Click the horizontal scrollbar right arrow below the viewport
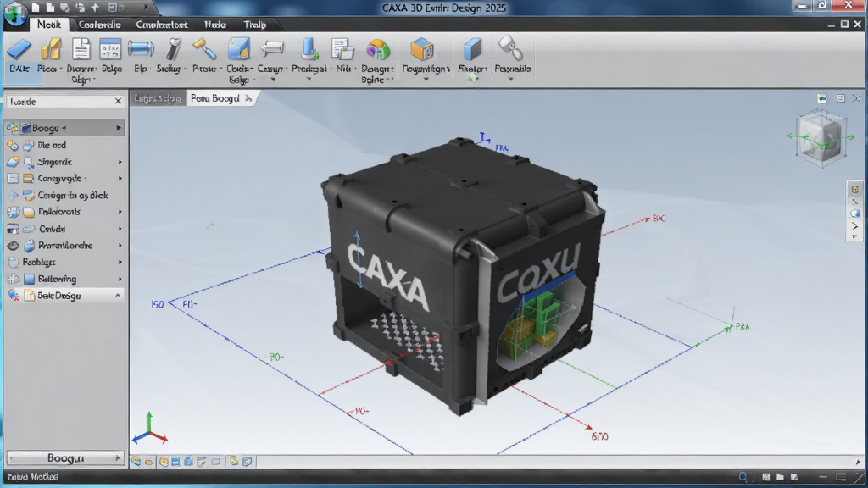The width and height of the screenshot is (868, 488). 858,462
